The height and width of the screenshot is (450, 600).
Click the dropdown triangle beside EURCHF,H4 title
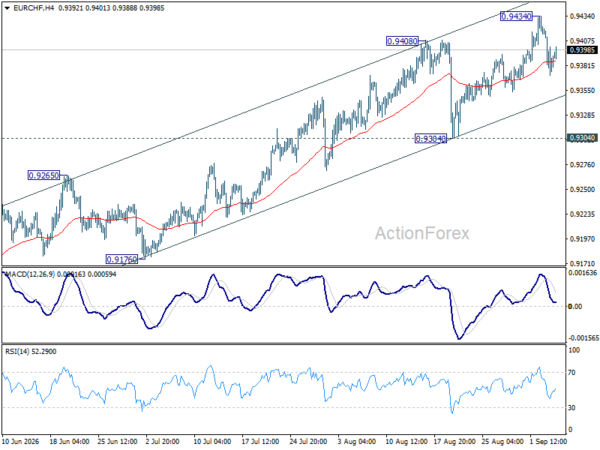pyautogui.click(x=7, y=8)
